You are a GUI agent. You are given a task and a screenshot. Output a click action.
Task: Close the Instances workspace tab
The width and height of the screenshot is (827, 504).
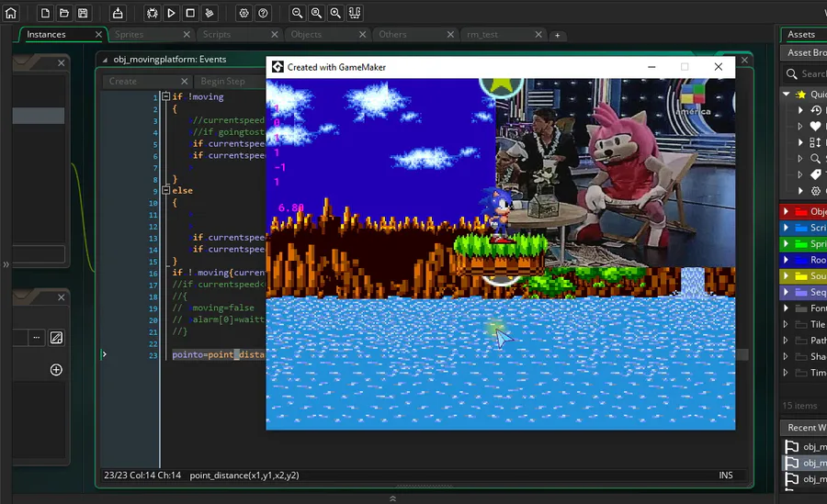98,34
